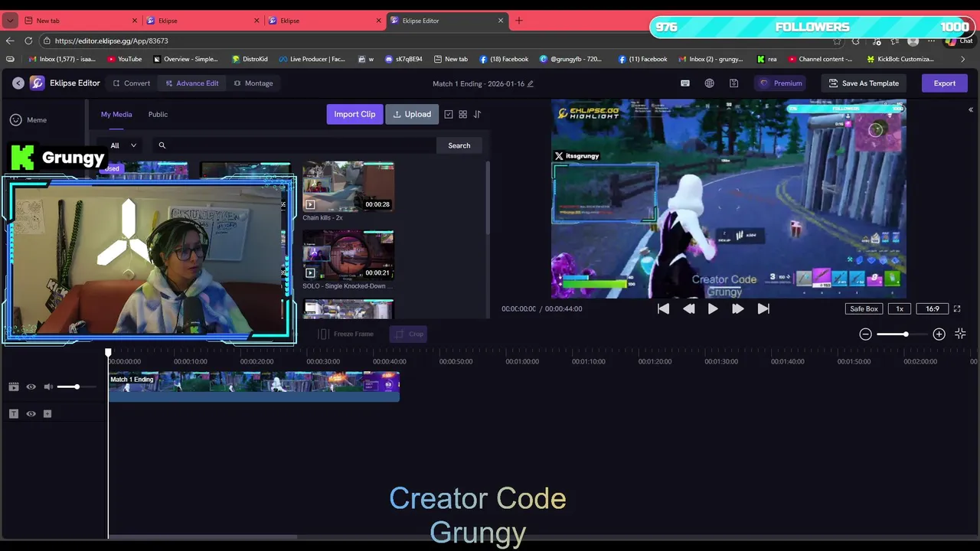Collapse the right panel with double chevron
This screenshot has height=551, width=980.
[x=971, y=110]
